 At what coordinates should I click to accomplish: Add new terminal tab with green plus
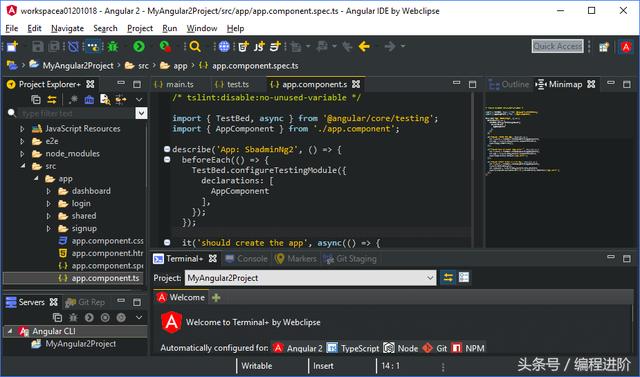(x=216, y=298)
